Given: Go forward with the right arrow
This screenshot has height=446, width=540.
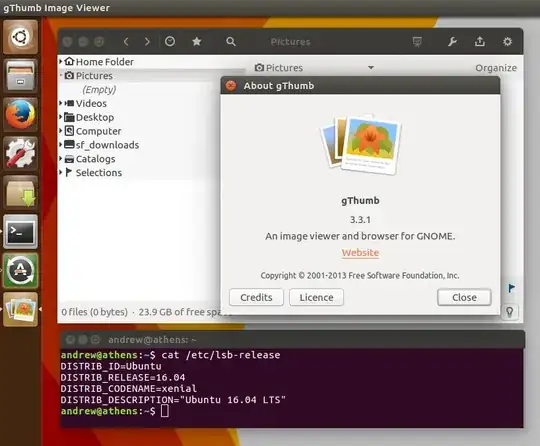Looking at the screenshot, I should pyautogui.click(x=147, y=42).
